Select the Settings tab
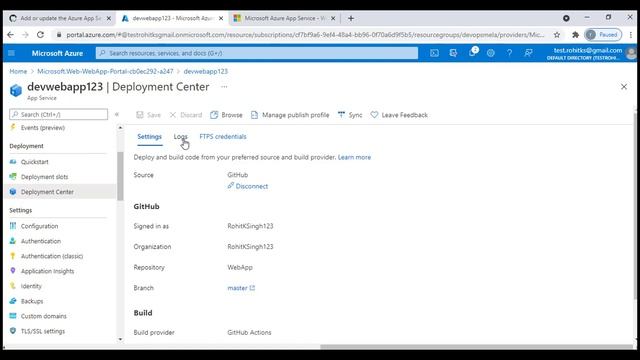The width and height of the screenshot is (640, 360). click(x=149, y=137)
